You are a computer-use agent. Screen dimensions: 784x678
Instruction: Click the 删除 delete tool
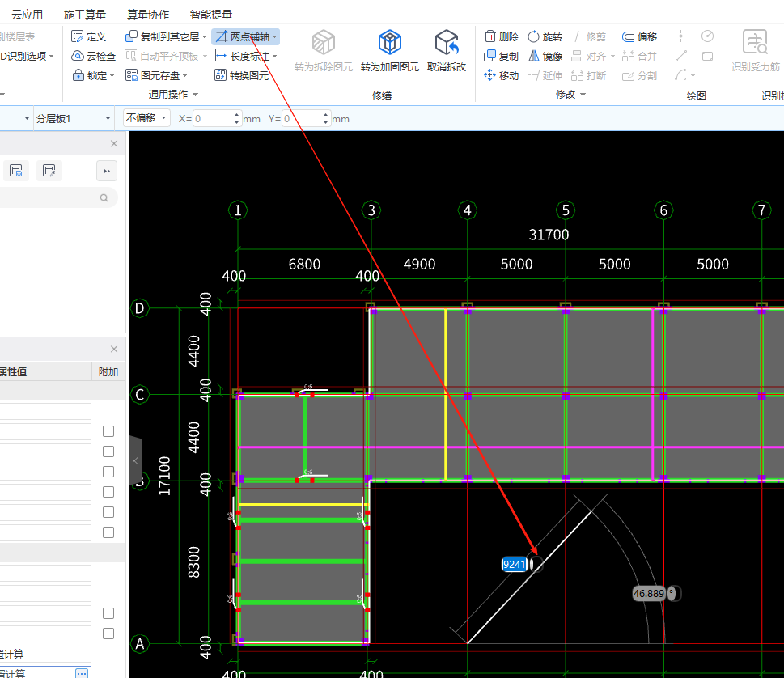[x=502, y=36]
